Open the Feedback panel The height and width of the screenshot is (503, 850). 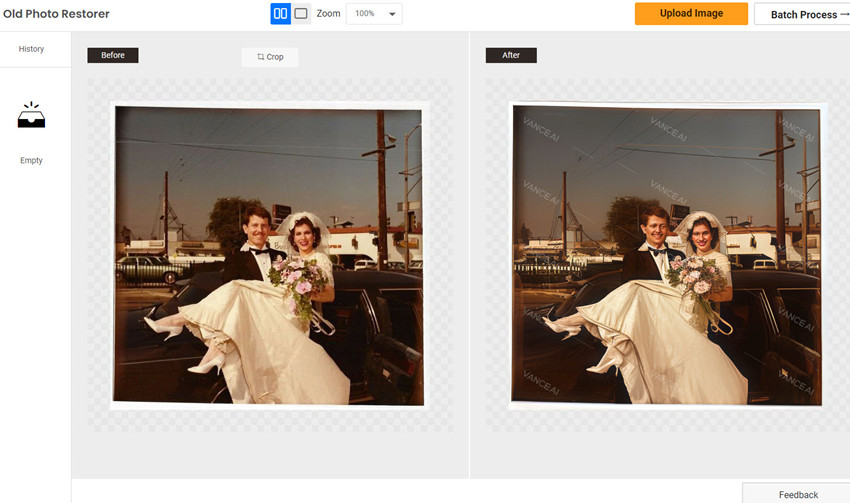(x=798, y=494)
